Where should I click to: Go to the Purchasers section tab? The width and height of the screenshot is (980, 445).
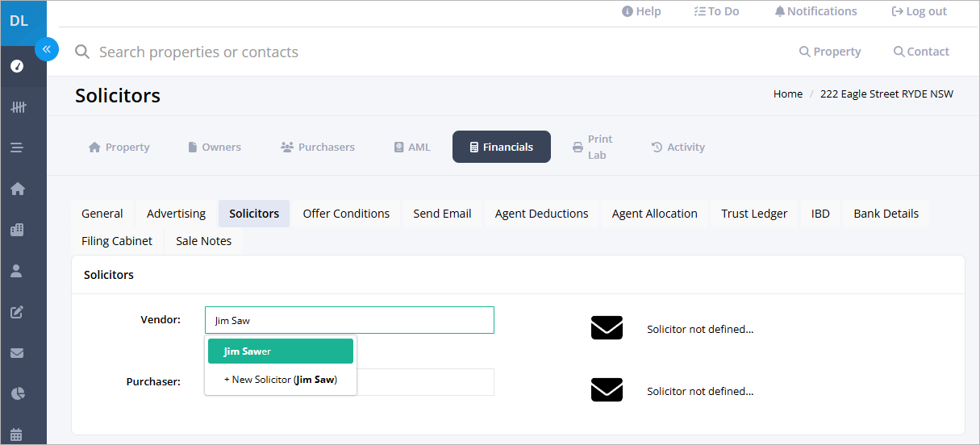pyautogui.click(x=318, y=147)
